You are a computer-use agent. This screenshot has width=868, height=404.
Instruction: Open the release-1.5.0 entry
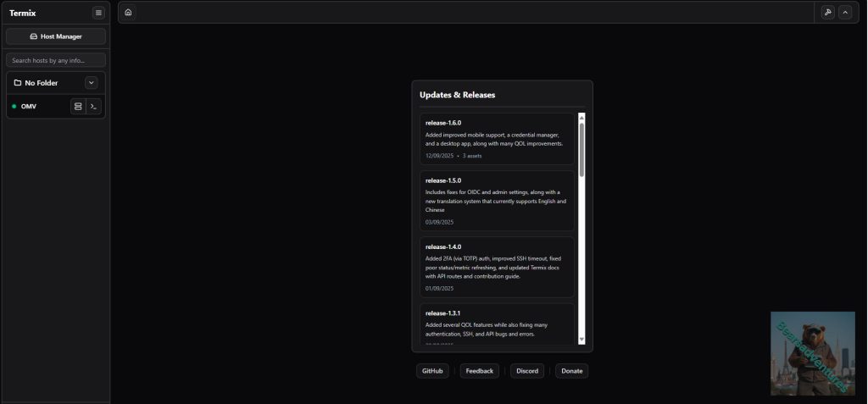(497, 201)
